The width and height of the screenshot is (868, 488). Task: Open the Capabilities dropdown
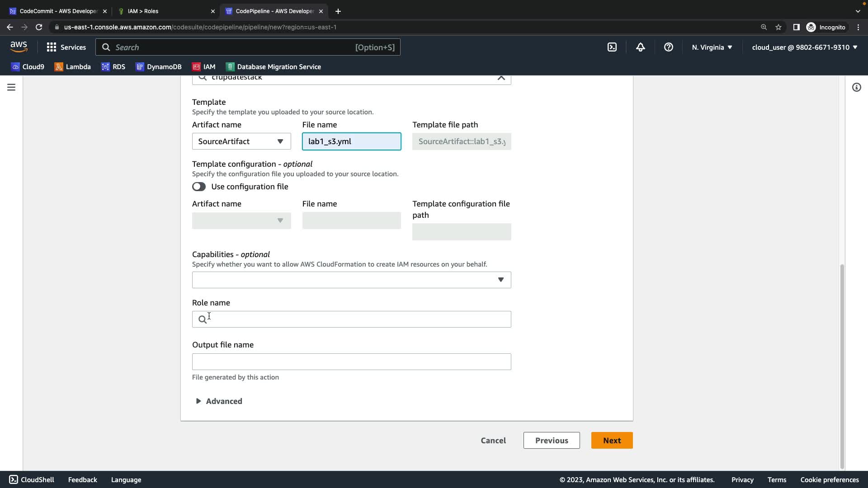(x=351, y=280)
